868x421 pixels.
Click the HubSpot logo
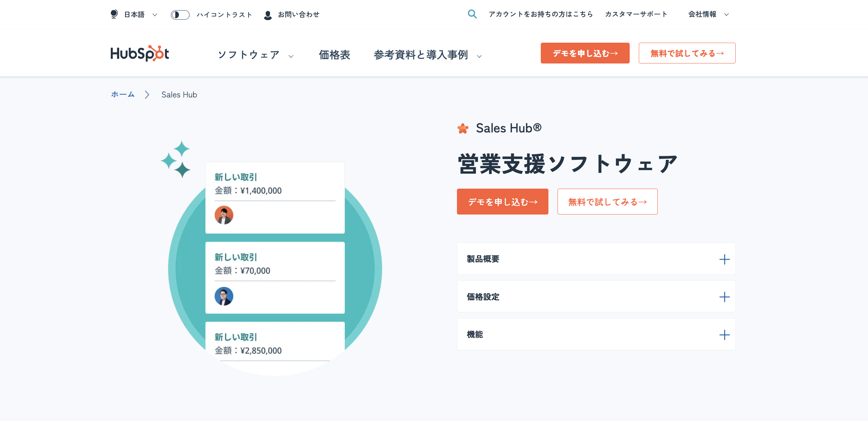click(x=140, y=53)
